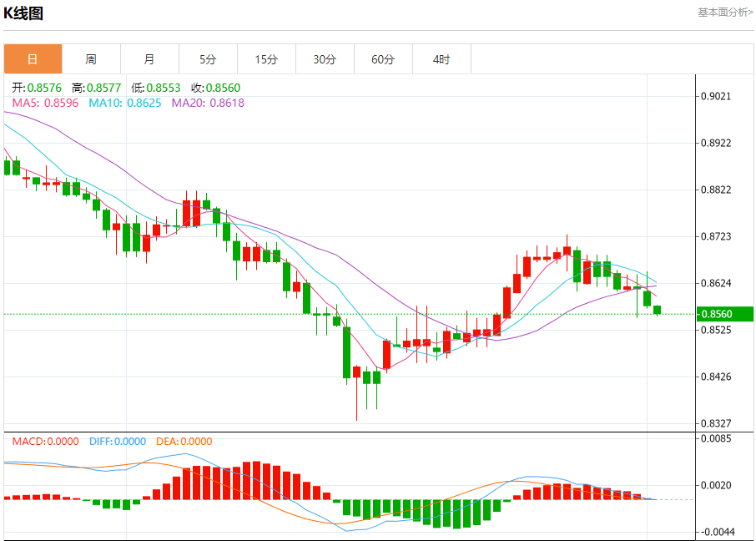Click the MA5 indicator label
The width and height of the screenshot is (756, 541).
[45, 103]
